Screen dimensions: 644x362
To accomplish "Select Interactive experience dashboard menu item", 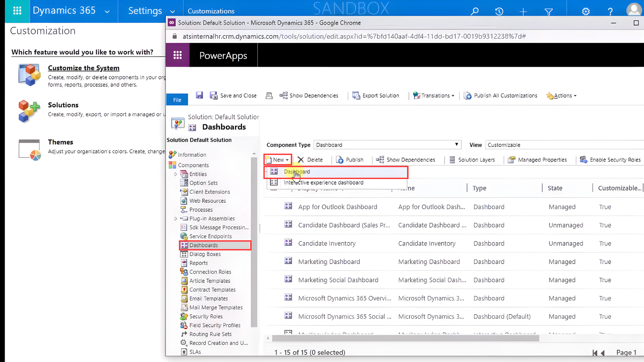I will tap(337, 182).
